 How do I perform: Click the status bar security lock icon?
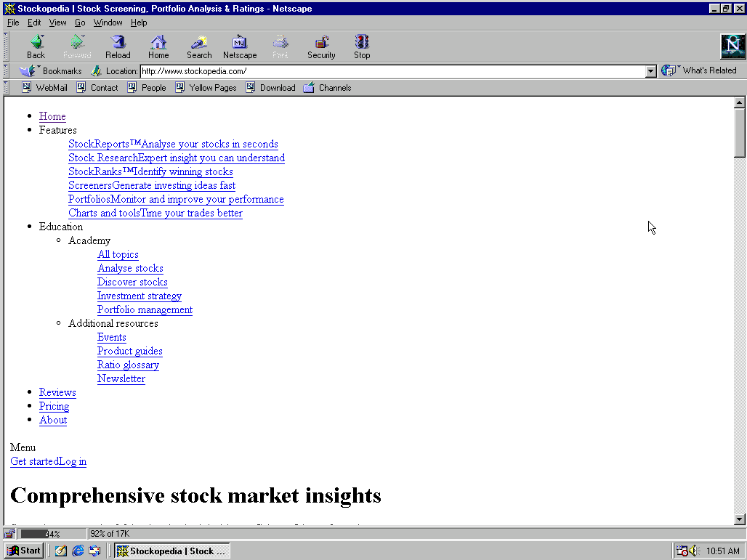tap(10, 534)
